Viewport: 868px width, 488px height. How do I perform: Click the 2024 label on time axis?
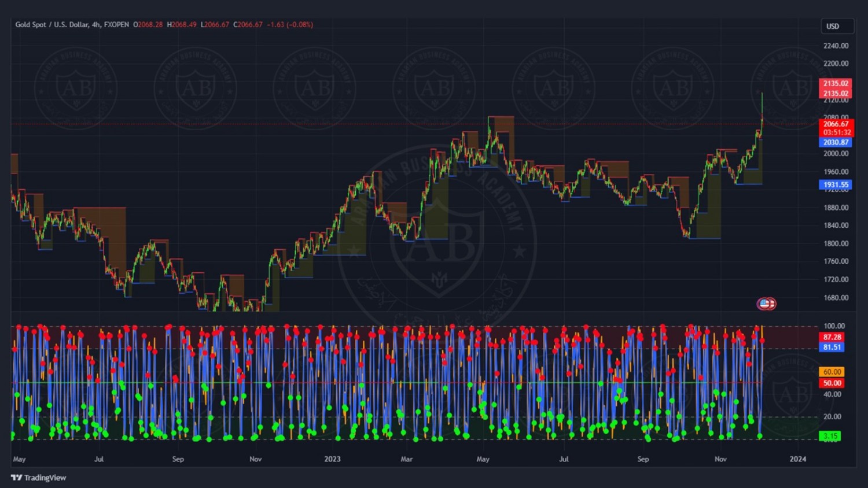click(x=797, y=459)
